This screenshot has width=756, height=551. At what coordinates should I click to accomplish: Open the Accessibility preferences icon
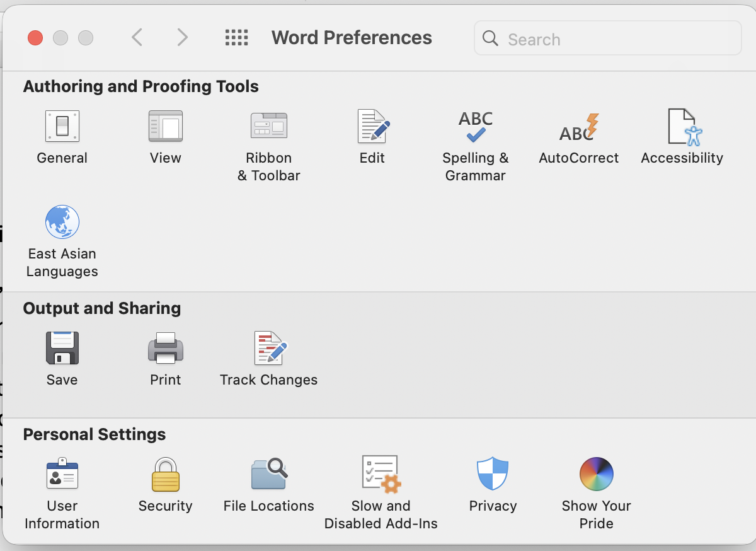[x=684, y=127]
